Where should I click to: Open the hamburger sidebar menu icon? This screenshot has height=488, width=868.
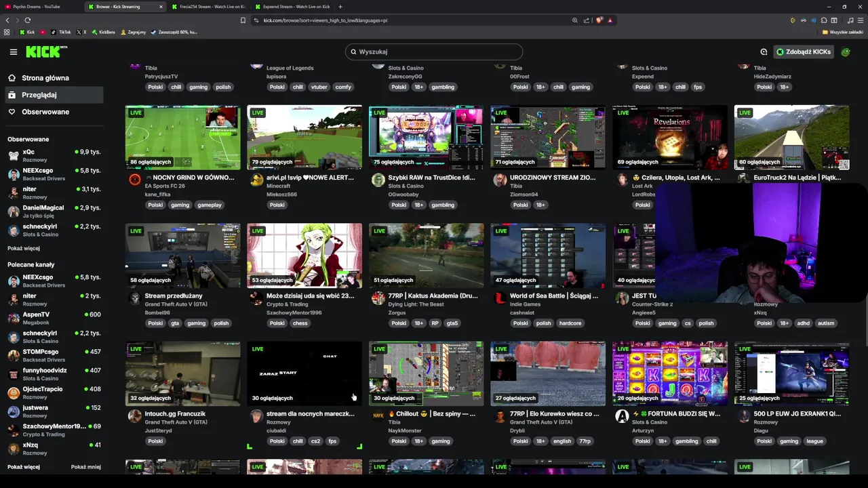13,52
